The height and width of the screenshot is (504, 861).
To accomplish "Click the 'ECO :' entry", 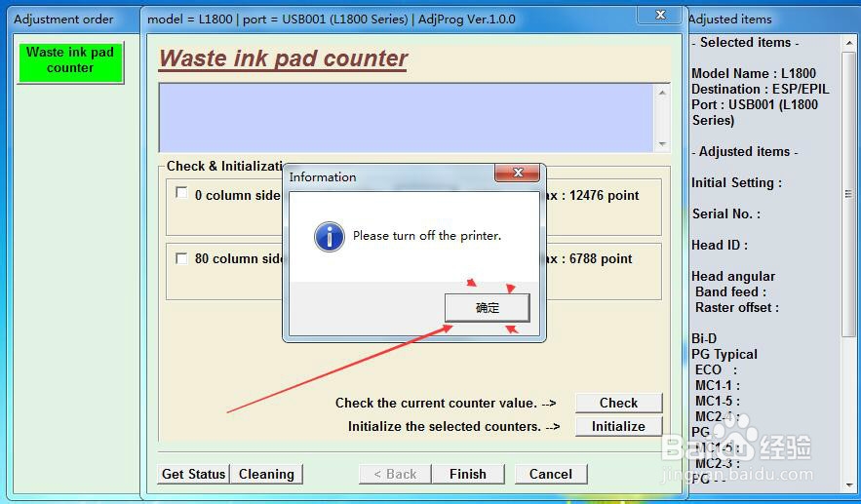I will click(716, 370).
